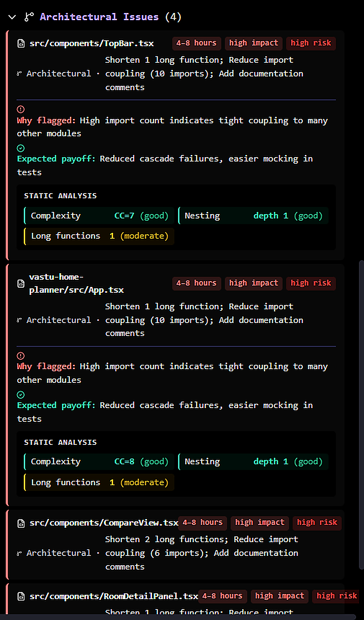This screenshot has width=364, height=620.
Task: Click the warning icon above App.tsx Why flagged
Action: (21, 356)
